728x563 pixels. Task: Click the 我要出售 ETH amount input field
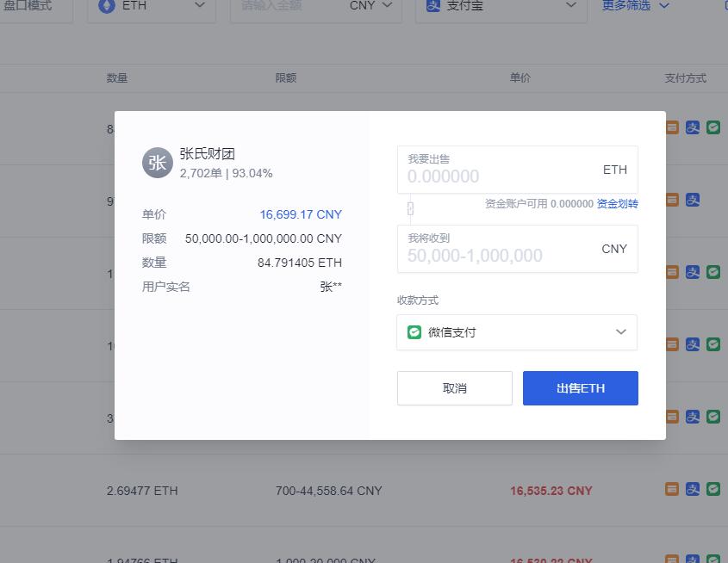518,170
